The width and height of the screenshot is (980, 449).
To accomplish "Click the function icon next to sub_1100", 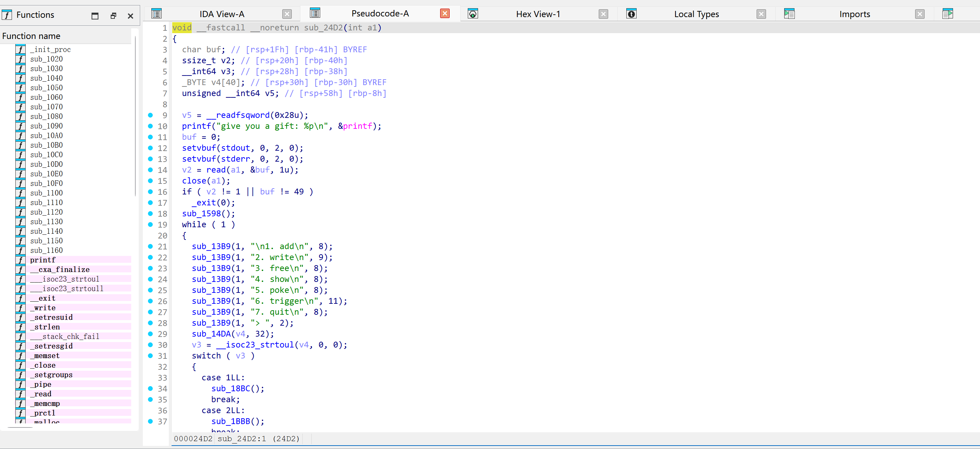I will pos(21,193).
